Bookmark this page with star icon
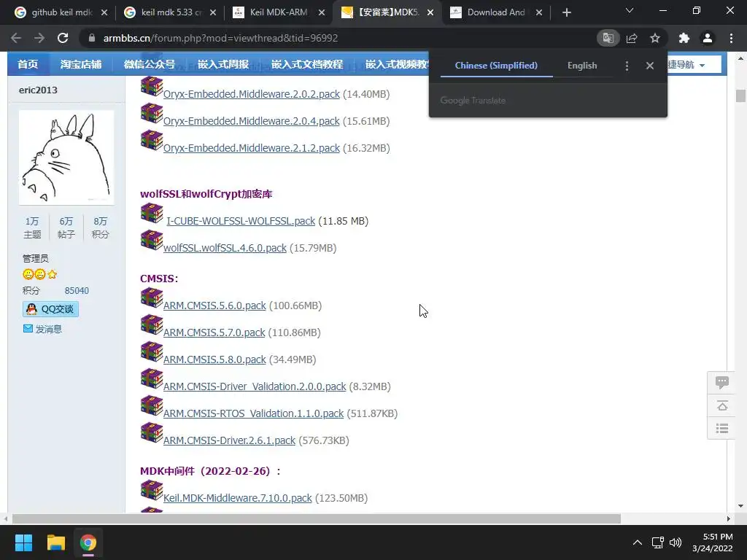747x560 pixels. click(655, 38)
